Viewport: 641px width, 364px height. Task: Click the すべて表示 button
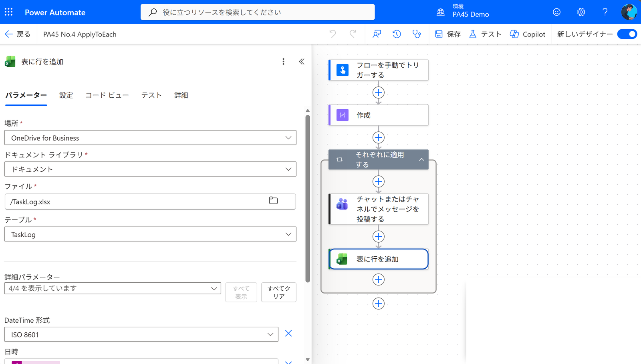(241, 292)
